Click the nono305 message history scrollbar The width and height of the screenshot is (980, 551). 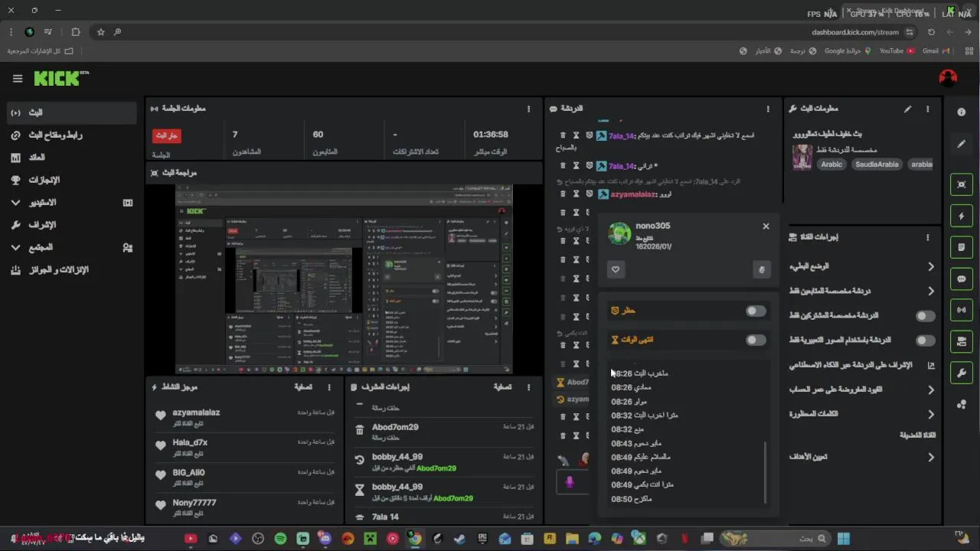point(766,473)
